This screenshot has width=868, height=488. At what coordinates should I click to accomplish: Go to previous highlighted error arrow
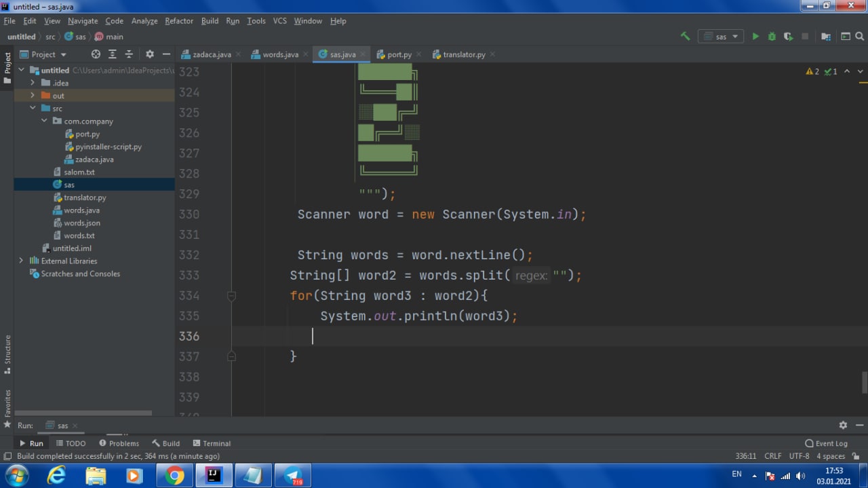pos(847,71)
